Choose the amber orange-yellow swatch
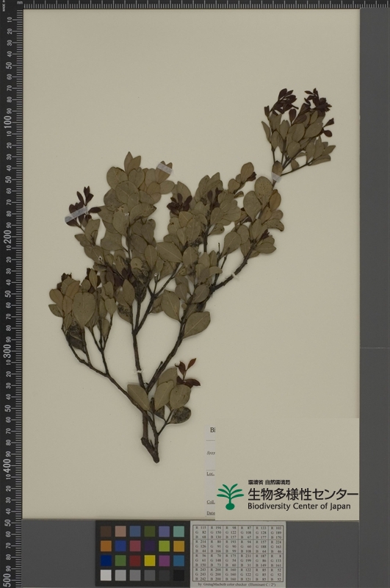The width and height of the screenshot is (390, 588). pyautogui.click(x=178, y=546)
